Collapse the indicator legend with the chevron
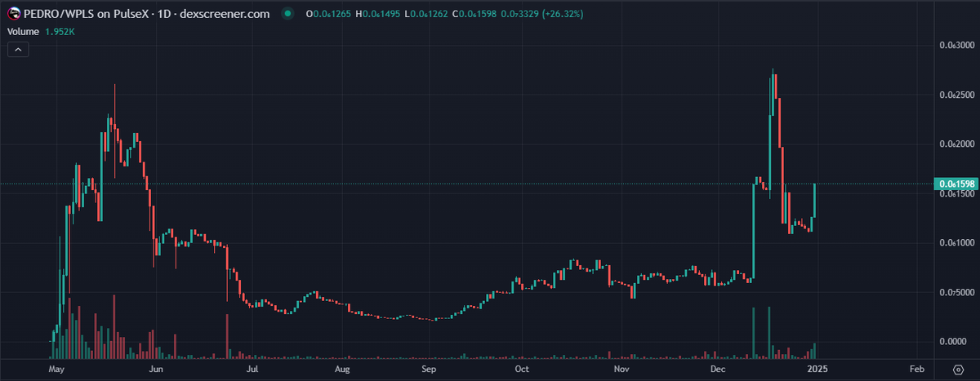Image resolution: width=980 pixels, height=381 pixels. click(19, 50)
